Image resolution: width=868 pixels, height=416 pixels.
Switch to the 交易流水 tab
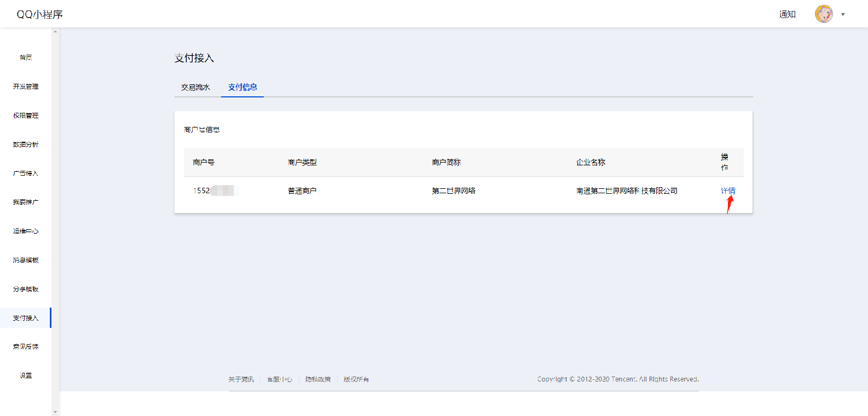pyautogui.click(x=195, y=87)
